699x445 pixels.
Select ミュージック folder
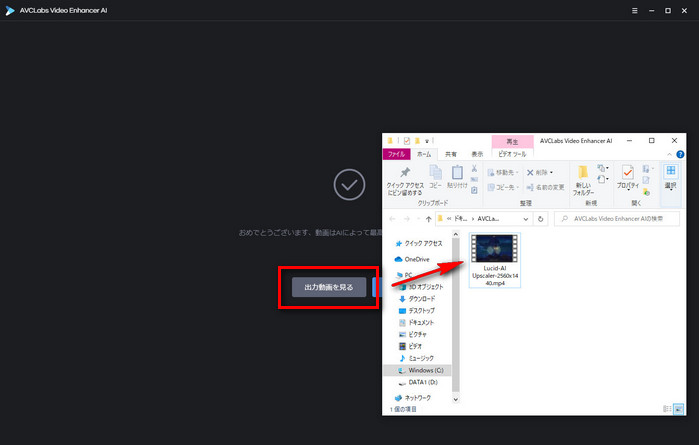point(416,358)
